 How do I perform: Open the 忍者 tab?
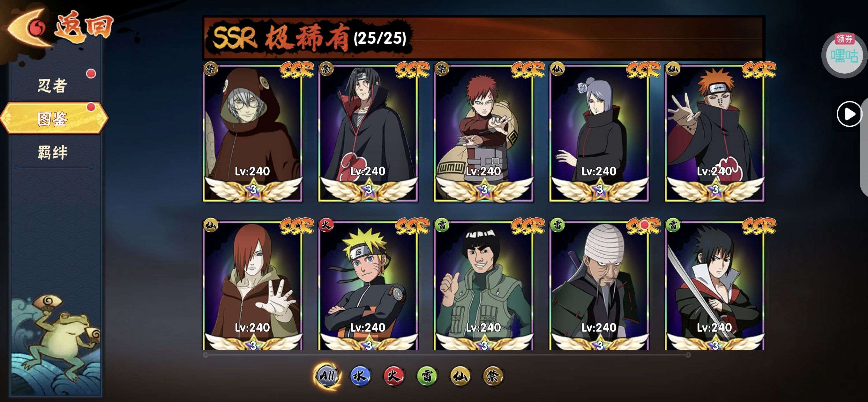(52, 85)
